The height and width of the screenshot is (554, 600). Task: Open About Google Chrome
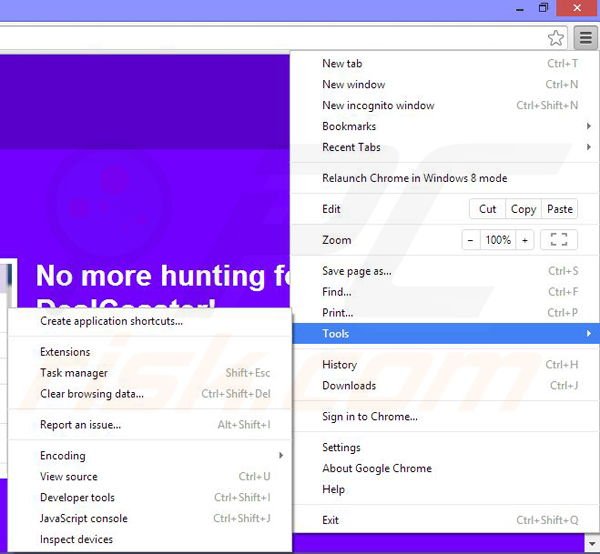point(445,468)
